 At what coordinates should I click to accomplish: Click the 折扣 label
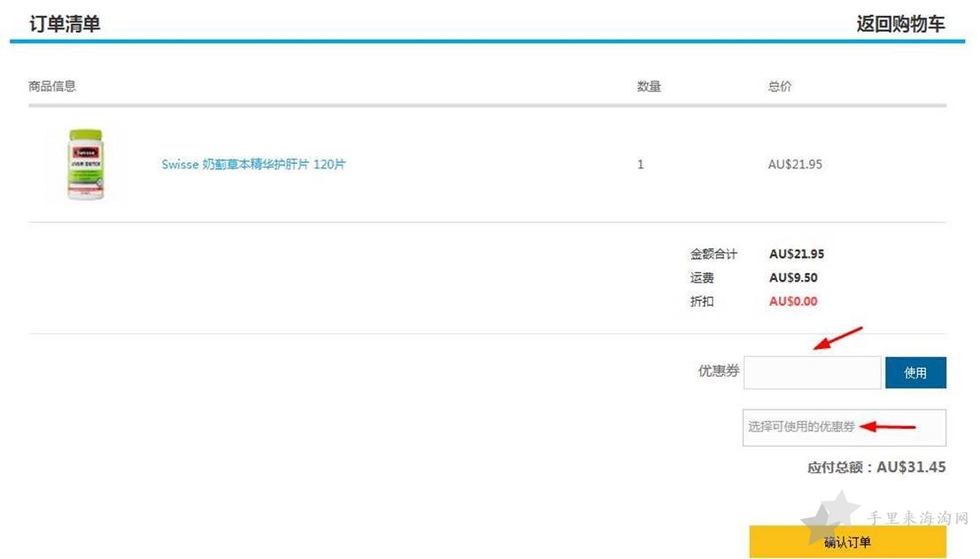[702, 301]
